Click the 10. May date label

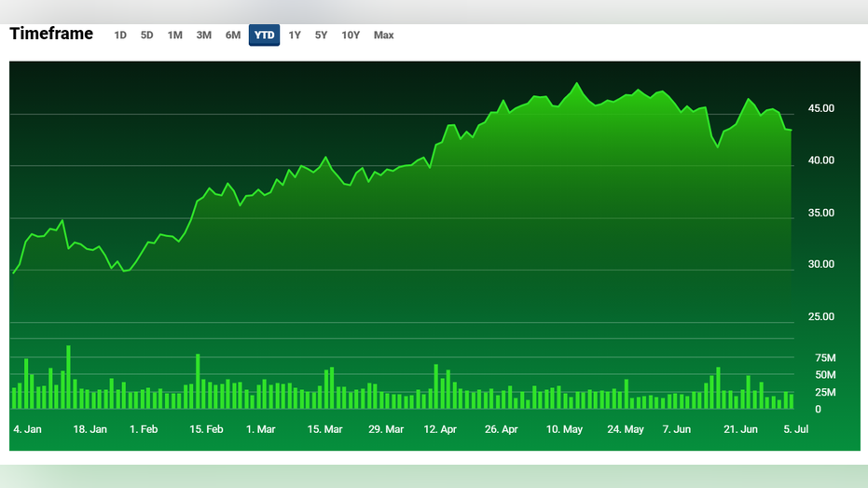pos(564,429)
